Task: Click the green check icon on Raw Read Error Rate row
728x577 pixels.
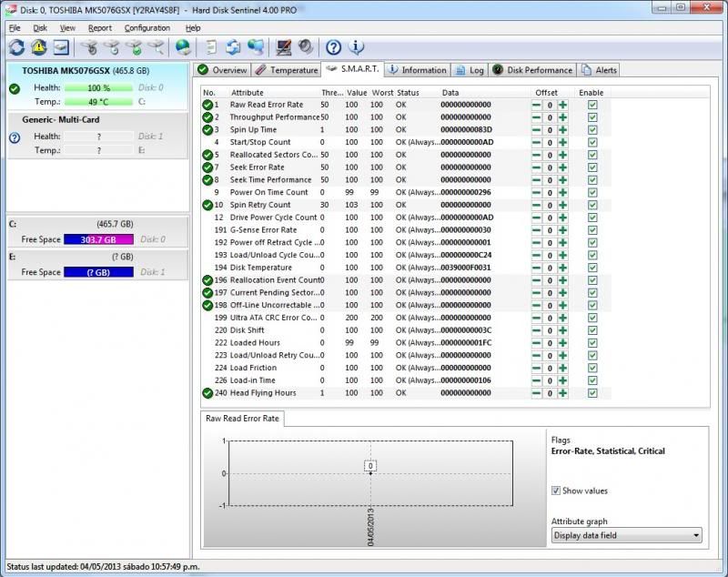Action: click(207, 105)
